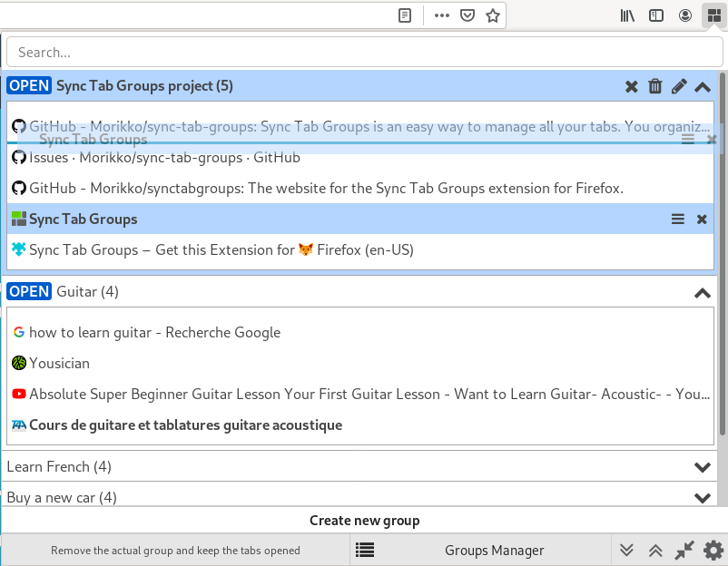Image resolution: width=728 pixels, height=566 pixels.
Task: Select the highlighted Sync Tab Groups tab row
Action: (360, 219)
